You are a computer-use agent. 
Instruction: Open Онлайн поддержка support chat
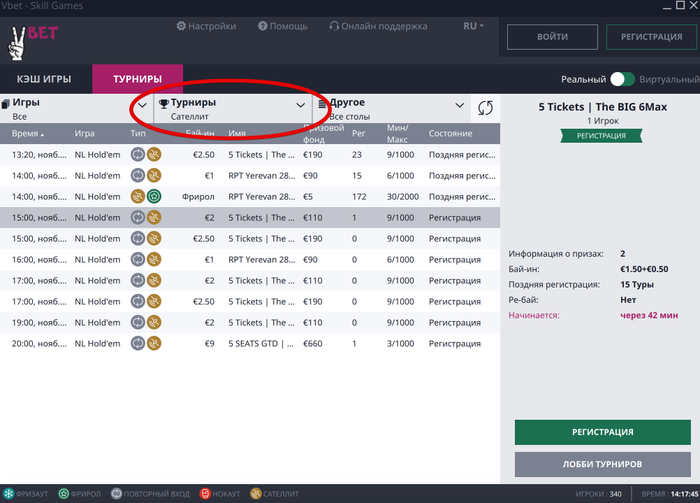click(378, 26)
